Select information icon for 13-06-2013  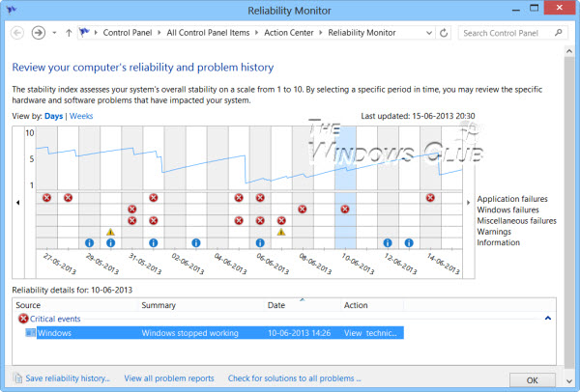coord(409,242)
